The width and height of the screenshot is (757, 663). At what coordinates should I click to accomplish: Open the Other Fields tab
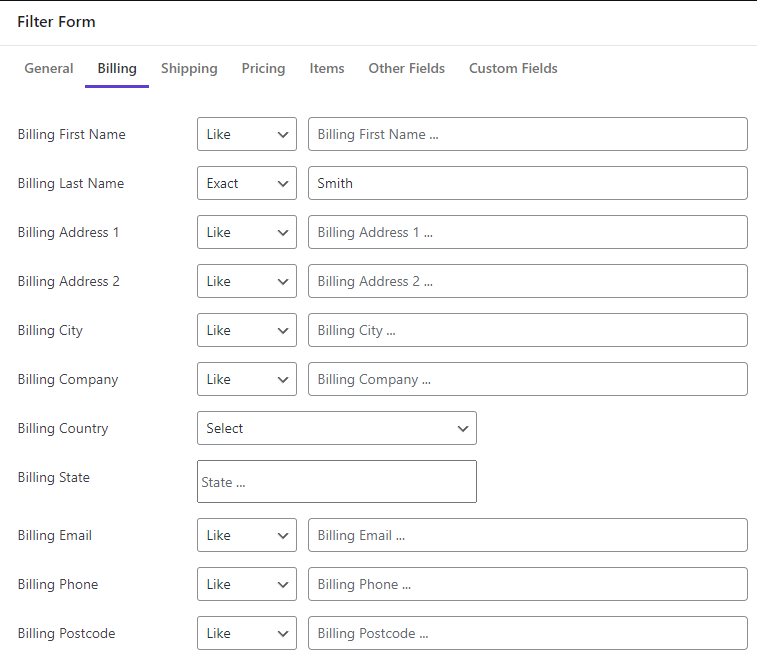pos(407,69)
